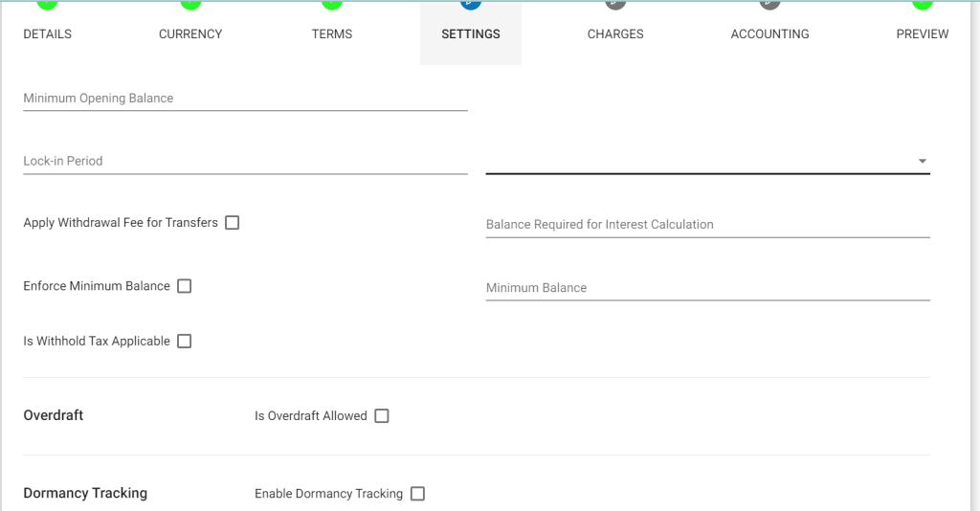Focus the Minimum Opening Balance field
The height and width of the screenshot is (511, 980).
point(245,98)
